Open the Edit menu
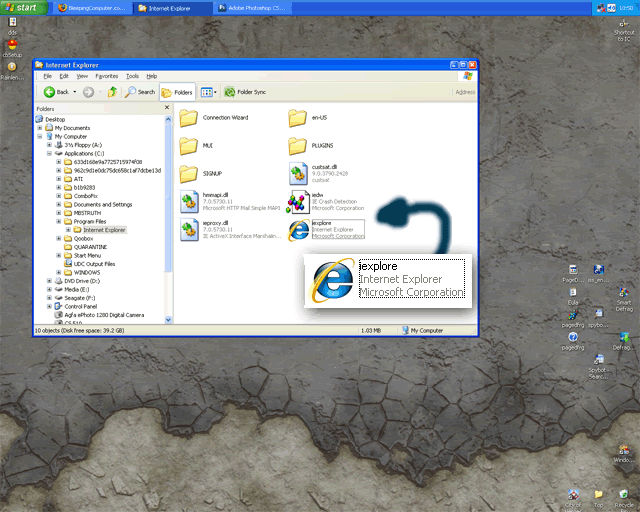Screen dimensions: 640x512 [x=64, y=76]
